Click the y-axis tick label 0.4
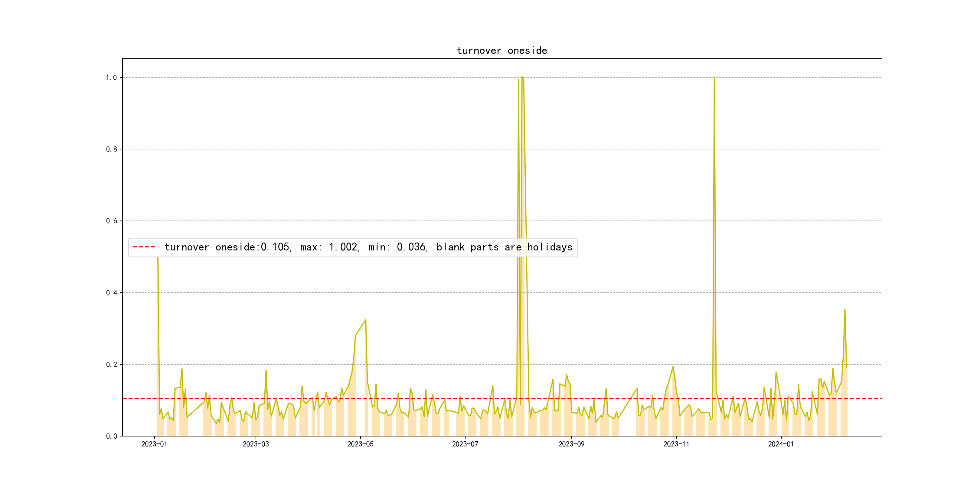Viewport: 980px width, 490px height. (111, 292)
